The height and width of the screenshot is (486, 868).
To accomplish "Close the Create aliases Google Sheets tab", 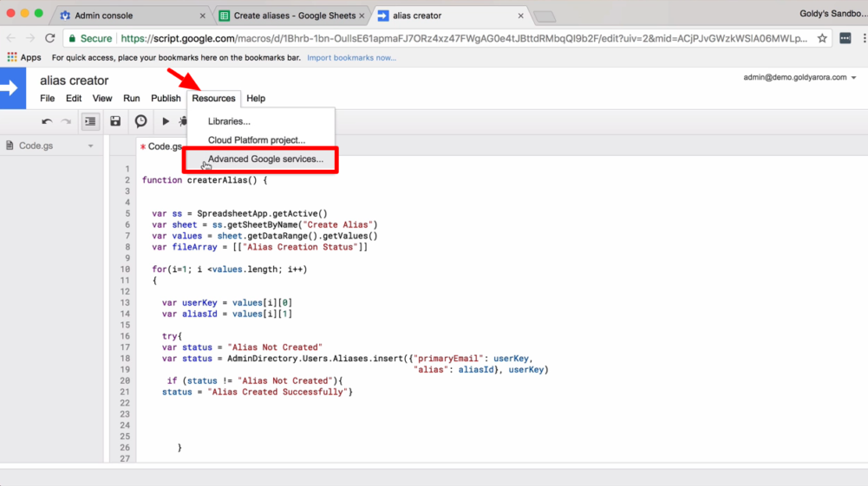I will click(362, 16).
